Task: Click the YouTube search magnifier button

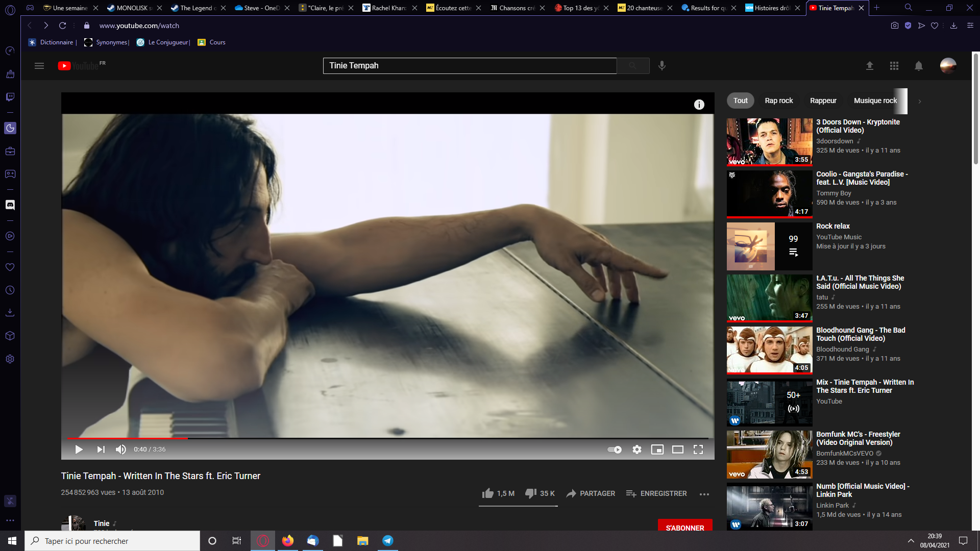Action: 633,66
